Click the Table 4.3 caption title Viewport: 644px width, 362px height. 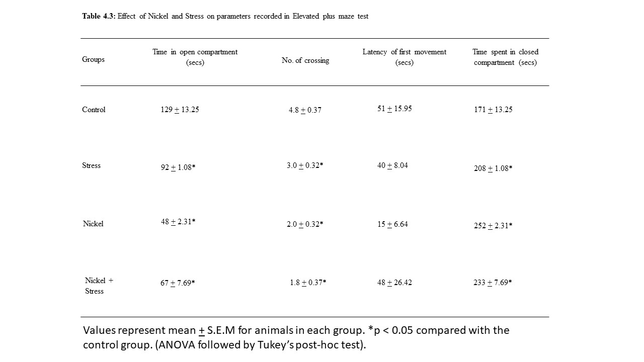pyautogui.click(x=225, y=16)
